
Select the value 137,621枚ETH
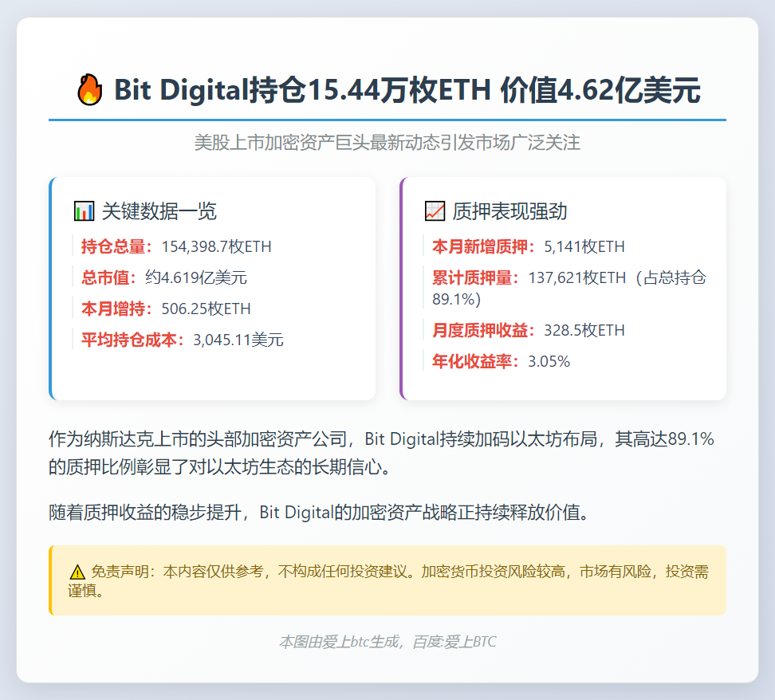(x=576, y=277)
